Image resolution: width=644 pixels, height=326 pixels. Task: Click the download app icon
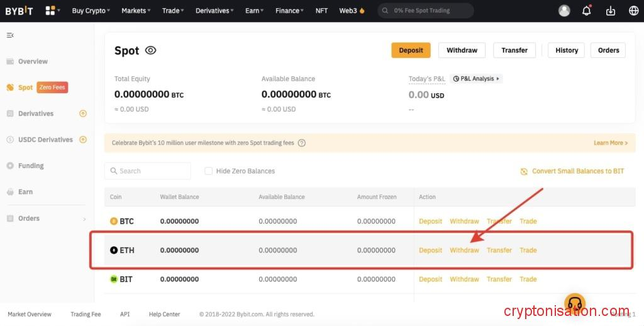click(610, 11)
